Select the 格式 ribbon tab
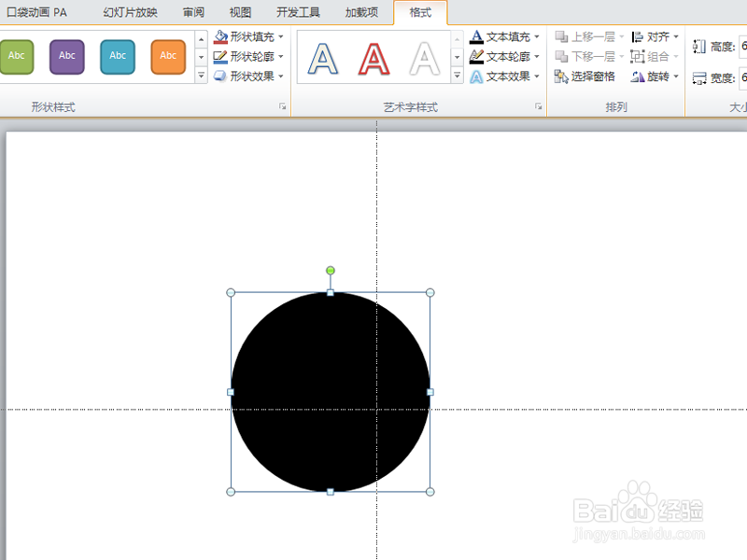Screen dimensions: 747x560 (420, 12)
